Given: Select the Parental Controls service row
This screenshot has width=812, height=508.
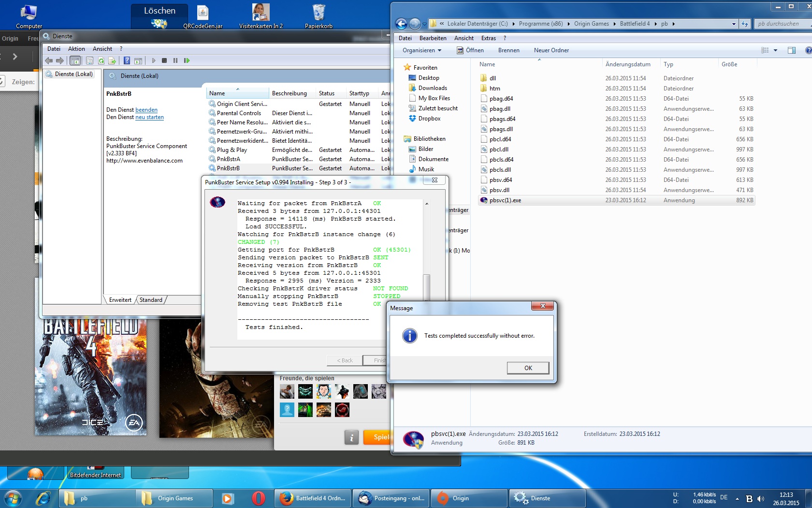Looking at the screenshot, I should click(299, 113).
